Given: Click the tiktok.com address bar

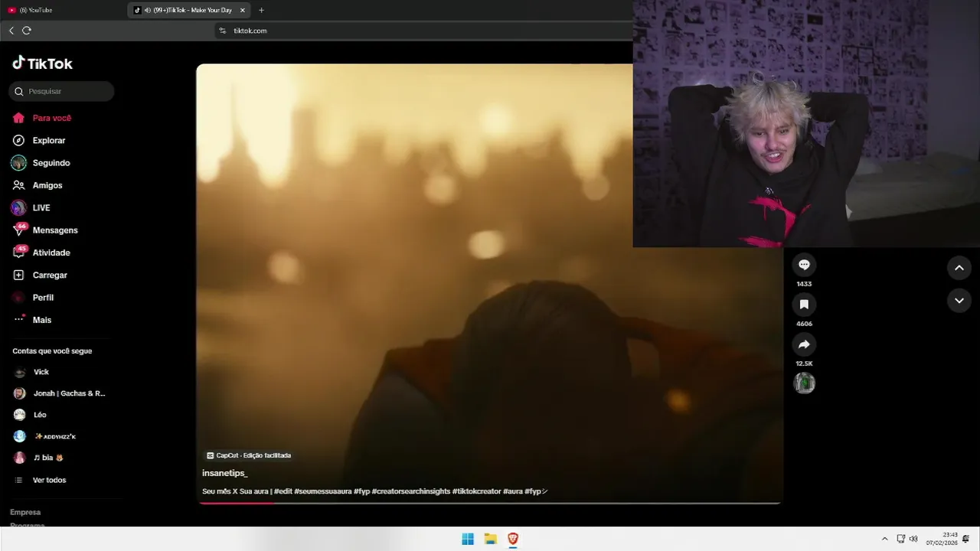Looking at the screenshot, I should pyautogui.click(x=250, y=31).
